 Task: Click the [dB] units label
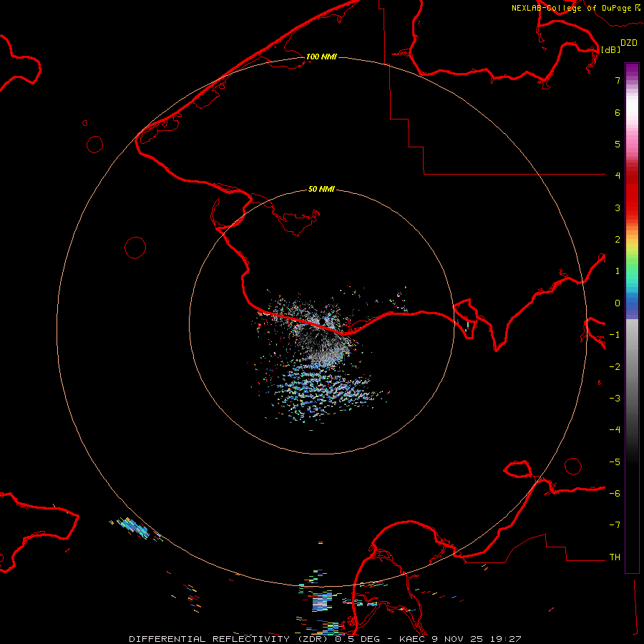[x=610, y=49]
